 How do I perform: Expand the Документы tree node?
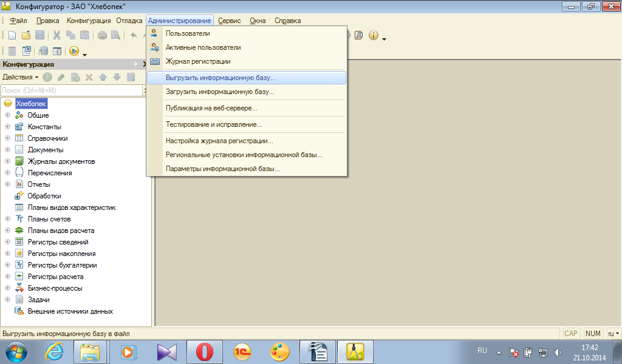point(7,150)
